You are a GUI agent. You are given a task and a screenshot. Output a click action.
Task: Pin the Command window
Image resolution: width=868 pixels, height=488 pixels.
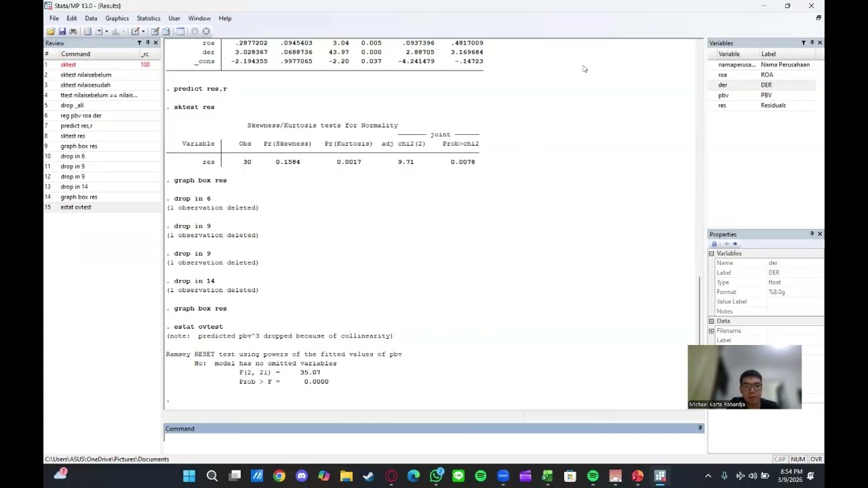[x=700, y=428]
